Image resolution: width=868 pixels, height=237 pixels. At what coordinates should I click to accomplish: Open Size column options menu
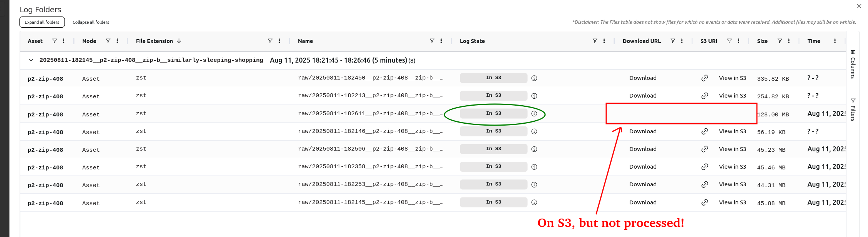789,41
